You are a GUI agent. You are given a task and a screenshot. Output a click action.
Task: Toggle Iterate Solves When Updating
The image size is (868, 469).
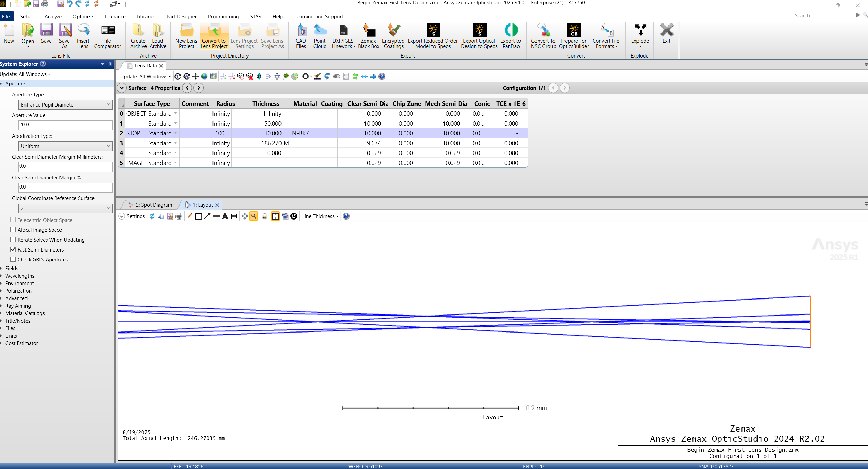(13, 240)
